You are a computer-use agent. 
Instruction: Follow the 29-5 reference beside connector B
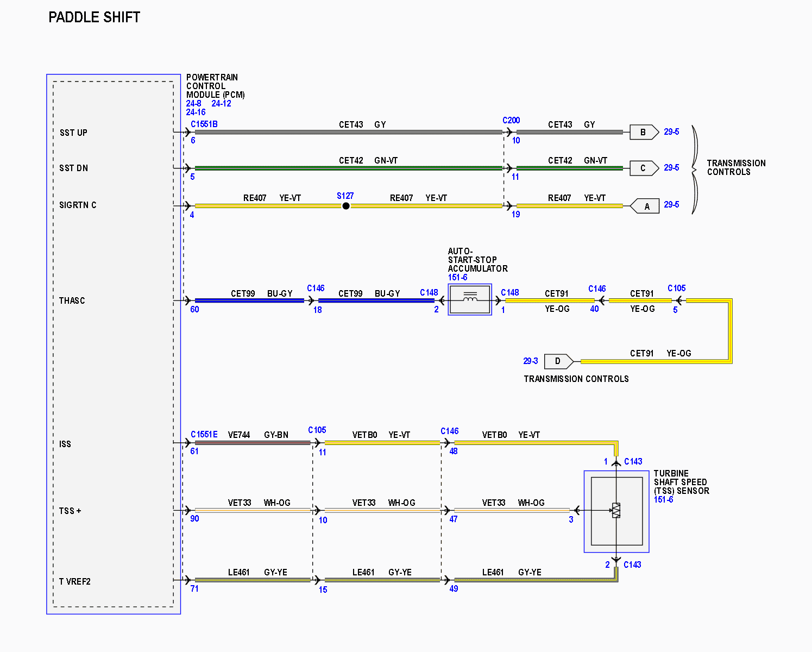coord(671,131)
